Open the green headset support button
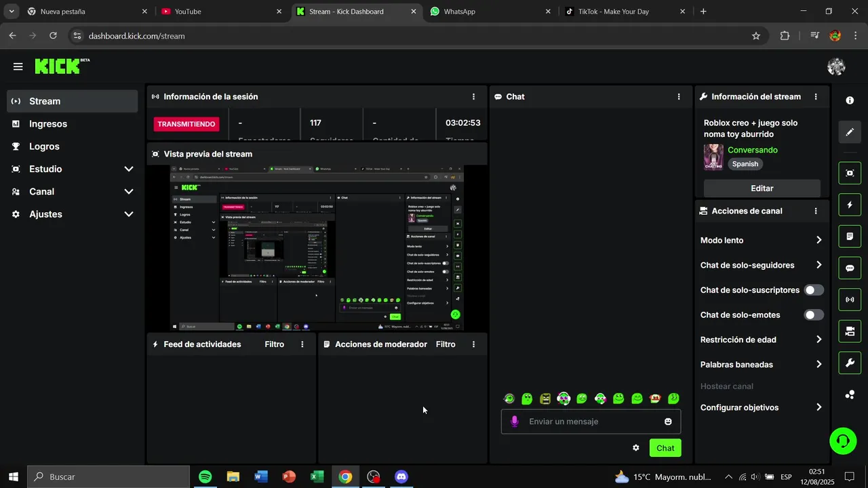Image resolution: width=868 pixels, height=488 pixels. click(843, 441)
